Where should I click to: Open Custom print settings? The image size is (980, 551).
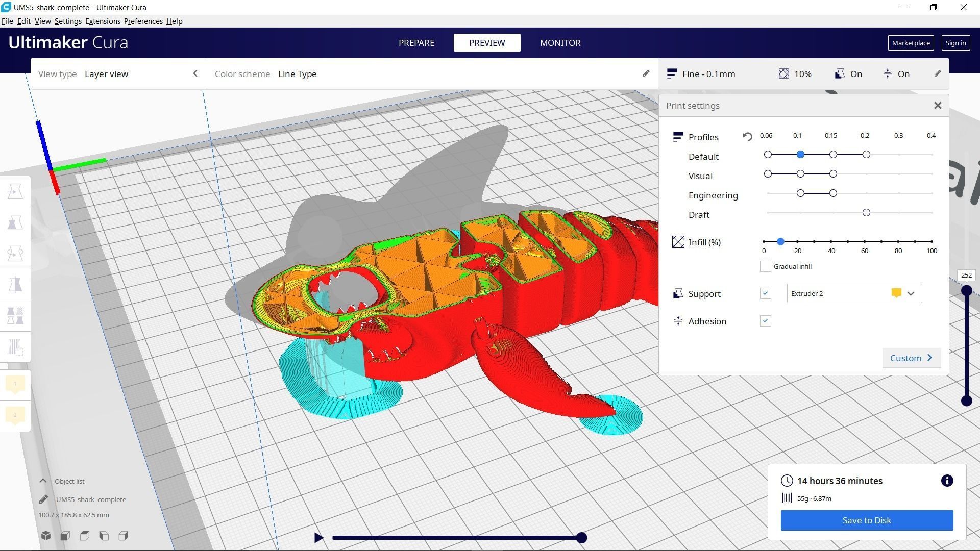[x=912, y=358]
